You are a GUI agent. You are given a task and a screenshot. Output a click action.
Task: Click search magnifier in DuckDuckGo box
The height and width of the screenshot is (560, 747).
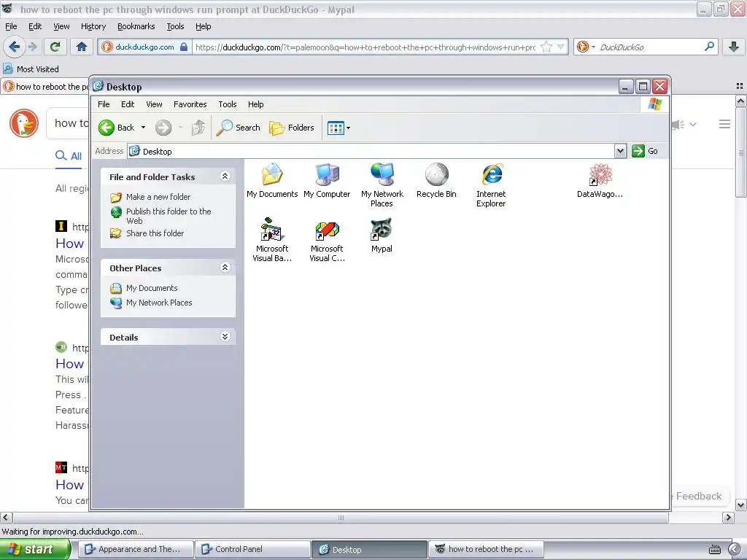tap(709, 47)
